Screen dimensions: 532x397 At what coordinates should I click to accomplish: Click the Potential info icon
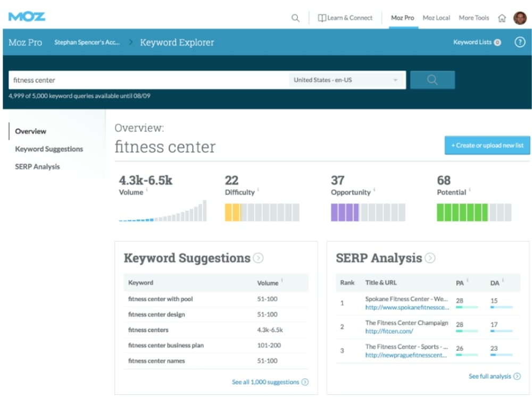pyautogui.click(x=470, y=190)
